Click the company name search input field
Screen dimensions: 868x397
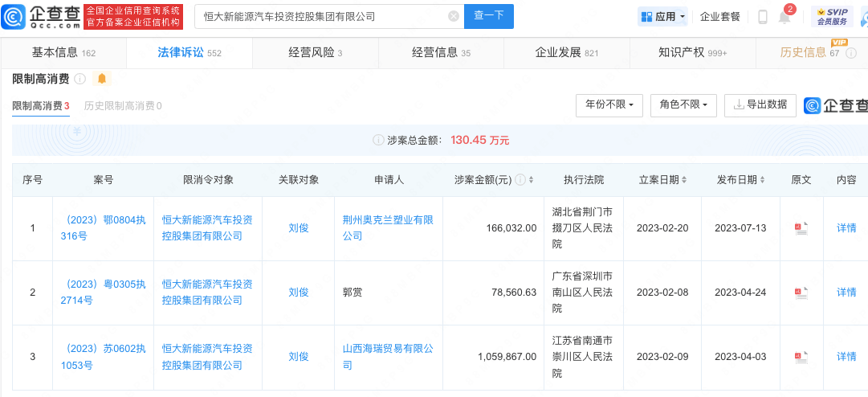click(x=321, y=16)
